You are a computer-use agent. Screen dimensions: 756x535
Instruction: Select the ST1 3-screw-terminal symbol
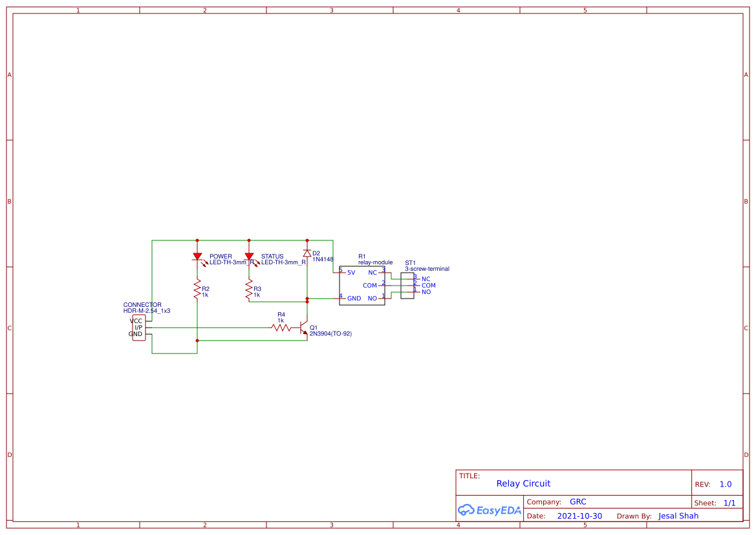click(407, 284)
